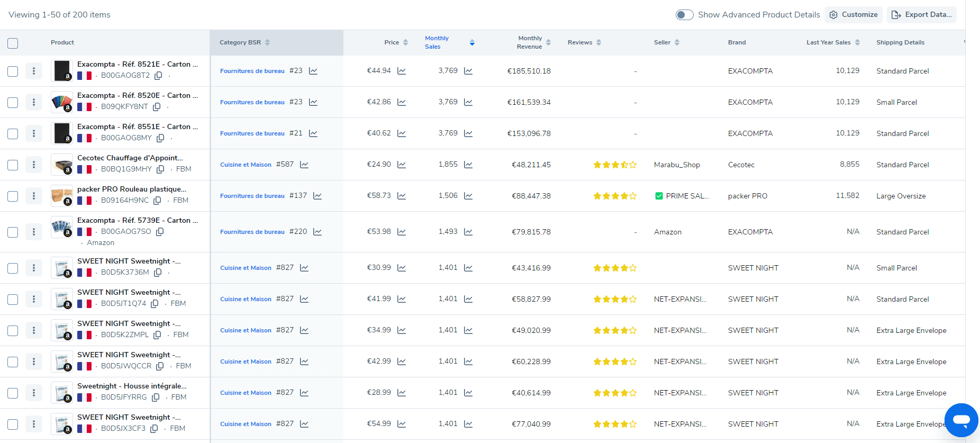980x443 pixels.
Task: Sort by Category BSR column
Action: 267,42
